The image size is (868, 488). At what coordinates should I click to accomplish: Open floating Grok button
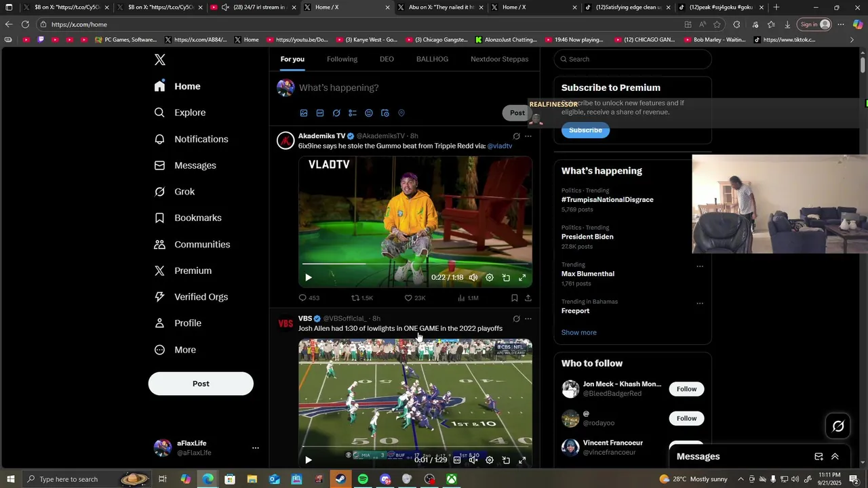tap(838, 426)
